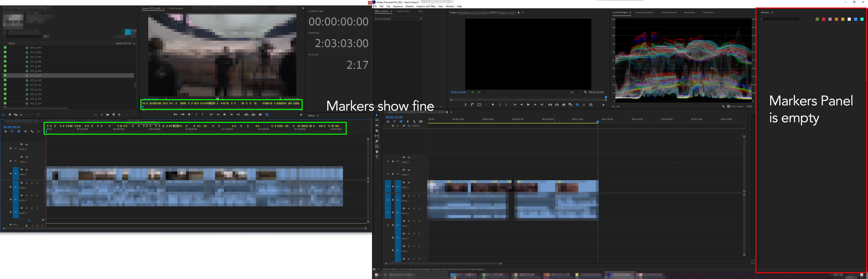The height and width of the screenshot is (279, 868).
Task: Select the Pen tool
Action: tap(377, 141)
